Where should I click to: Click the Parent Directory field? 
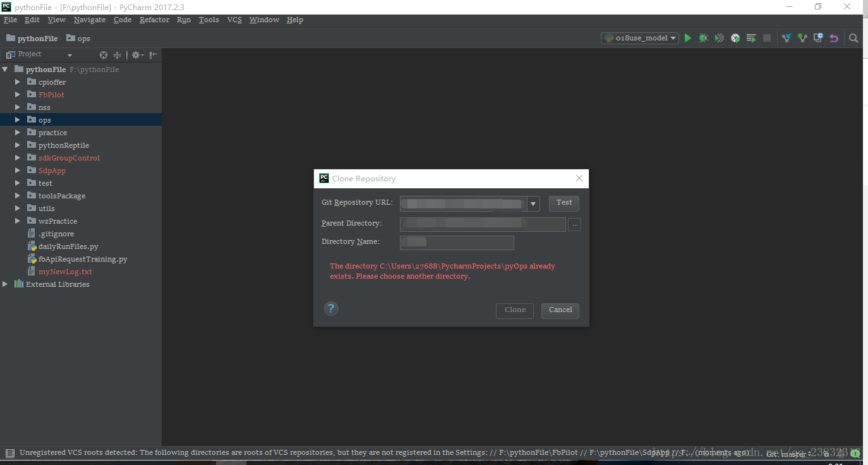click(x=483, y=224)
